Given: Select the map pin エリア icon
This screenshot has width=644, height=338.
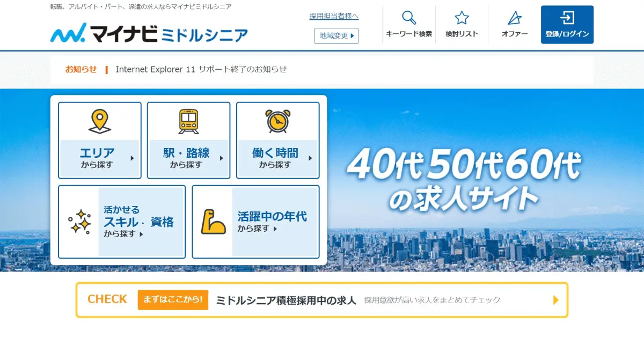Looking at the screenshot, I should coord(100,121).
